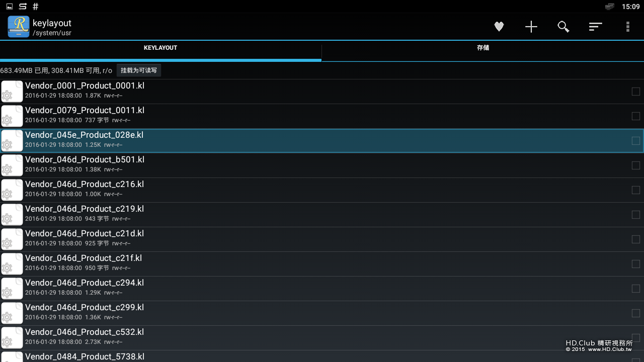Tap the hash root status bar icon

point(35,7)
